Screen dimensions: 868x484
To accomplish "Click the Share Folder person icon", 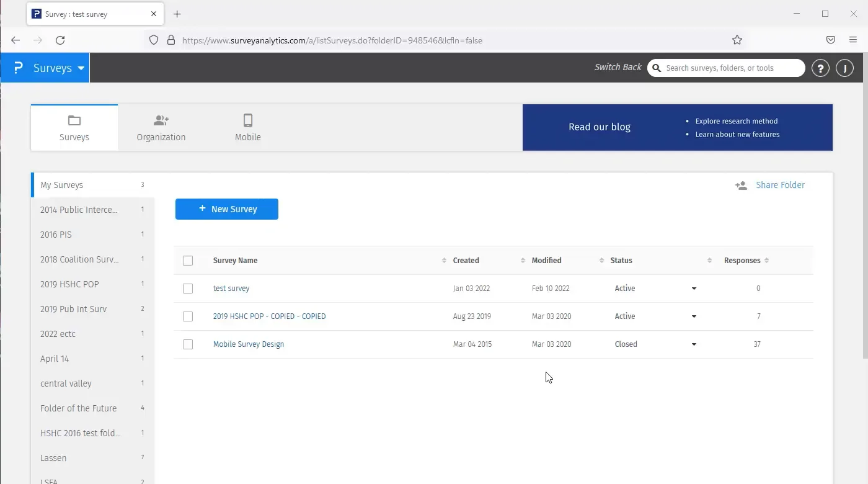I will click(x=741, y=186).
